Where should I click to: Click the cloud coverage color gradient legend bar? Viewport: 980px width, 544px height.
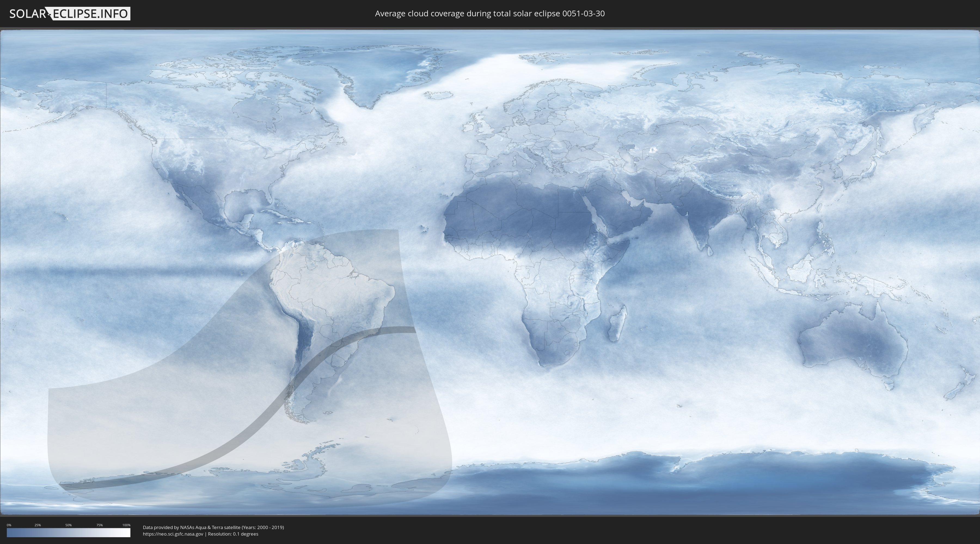pos(69,533)
